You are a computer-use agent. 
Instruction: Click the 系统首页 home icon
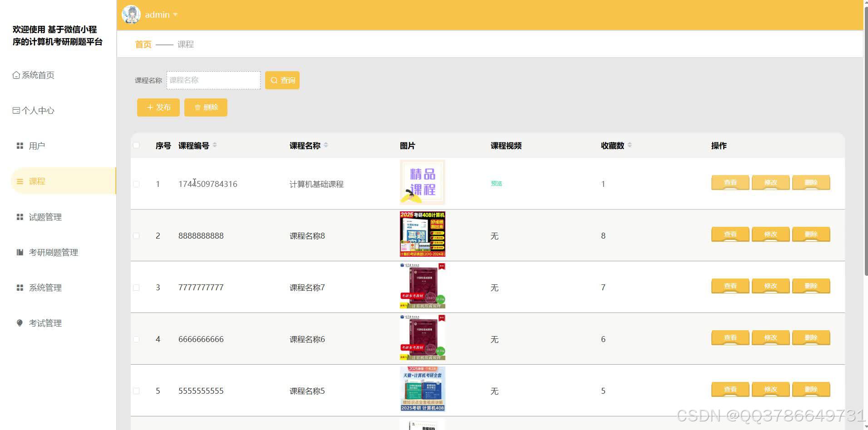pyautogui.click(x=15, y=74)
